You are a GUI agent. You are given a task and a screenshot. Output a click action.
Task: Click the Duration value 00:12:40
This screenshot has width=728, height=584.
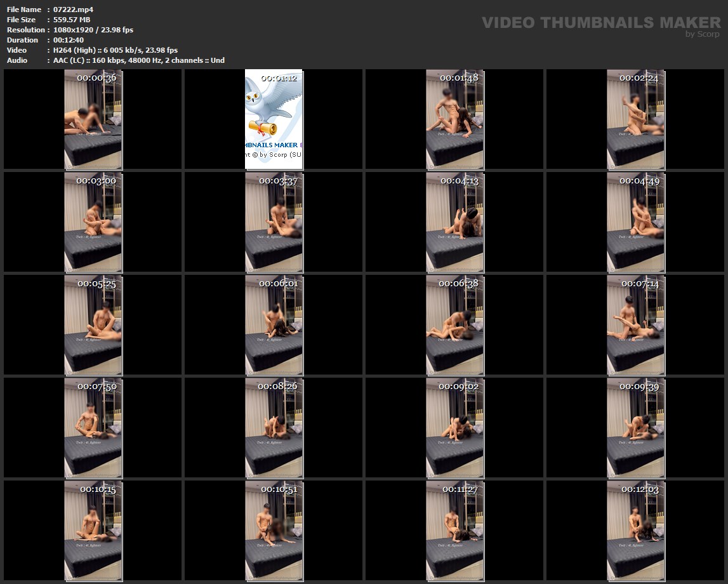[x=69, y=40]
